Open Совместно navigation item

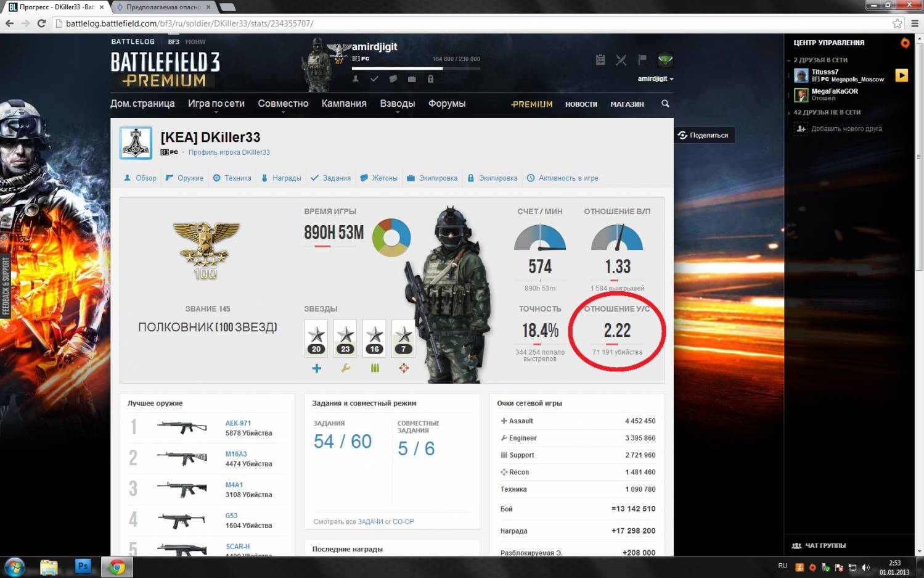(283, 104)
